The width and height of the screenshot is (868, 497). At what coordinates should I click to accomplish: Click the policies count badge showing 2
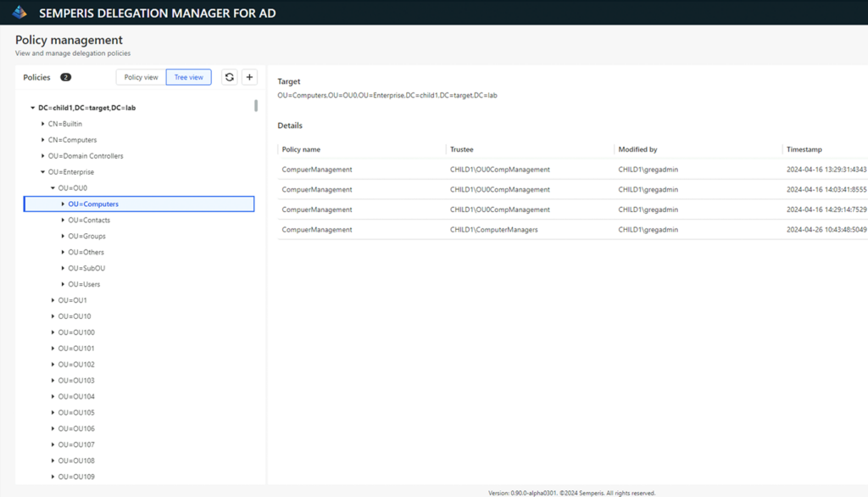[x=66, y=77]
